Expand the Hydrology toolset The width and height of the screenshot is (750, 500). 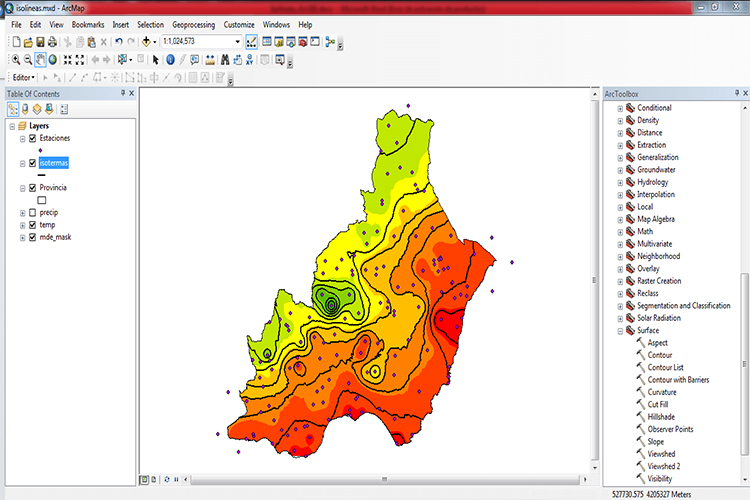(x=619, y=182)
